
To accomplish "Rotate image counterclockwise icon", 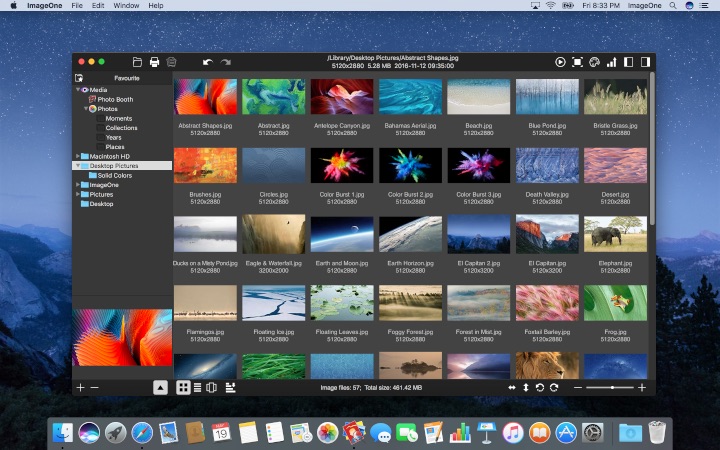I will pyautogui.click(x=540, y=388).
